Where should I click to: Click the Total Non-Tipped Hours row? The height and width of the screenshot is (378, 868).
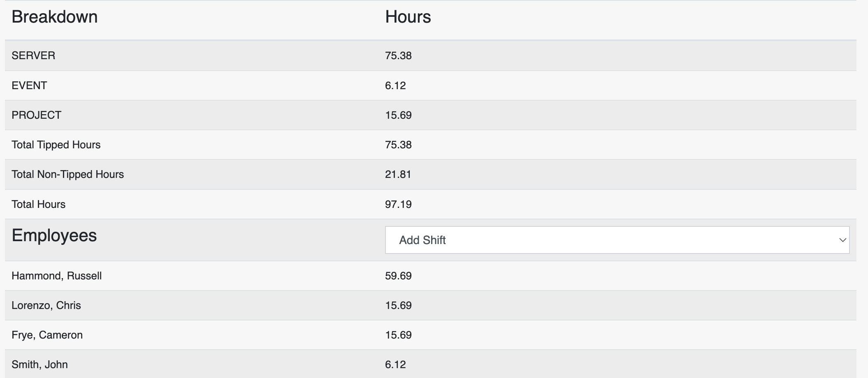(431, 174)
